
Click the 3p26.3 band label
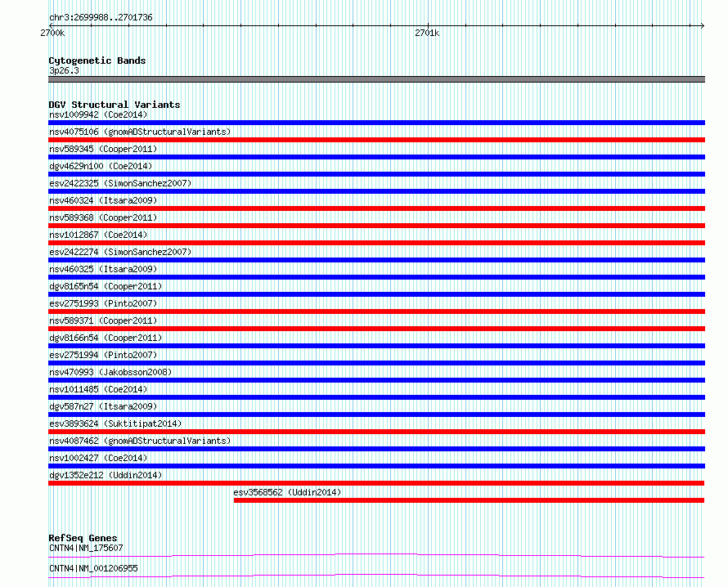(x=64, y=70)
